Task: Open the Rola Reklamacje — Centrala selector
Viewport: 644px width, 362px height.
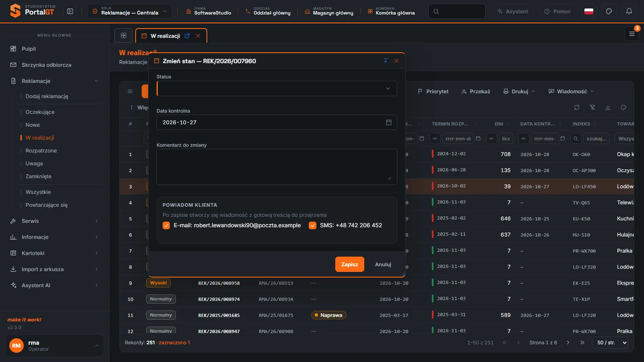Action: (x=130, y=11)
